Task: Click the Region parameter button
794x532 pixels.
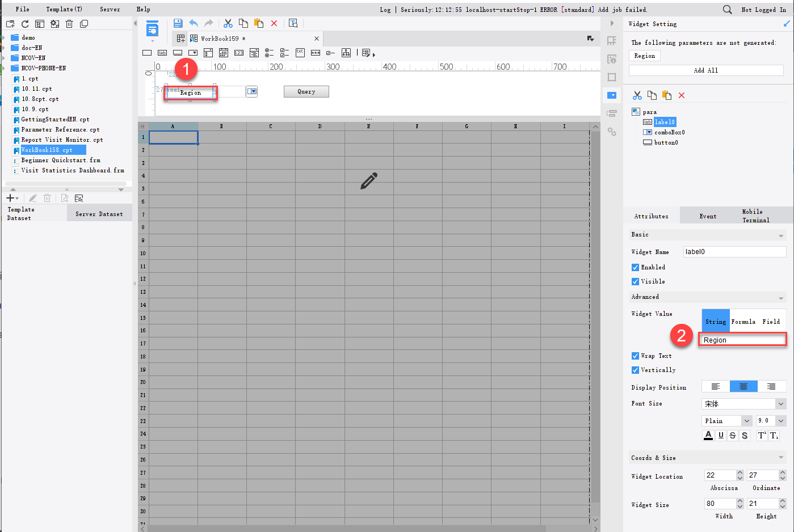Action: coord(645,56)
